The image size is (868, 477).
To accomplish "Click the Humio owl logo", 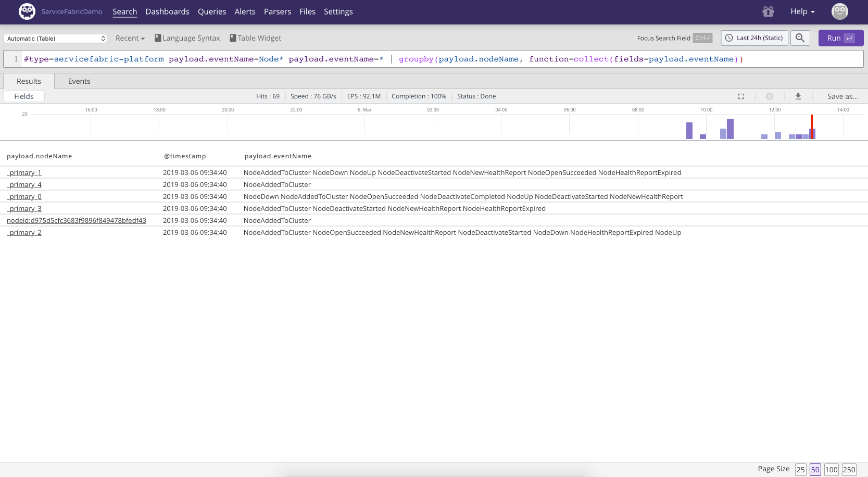I will pyautogui.click(x=27, y=11).
